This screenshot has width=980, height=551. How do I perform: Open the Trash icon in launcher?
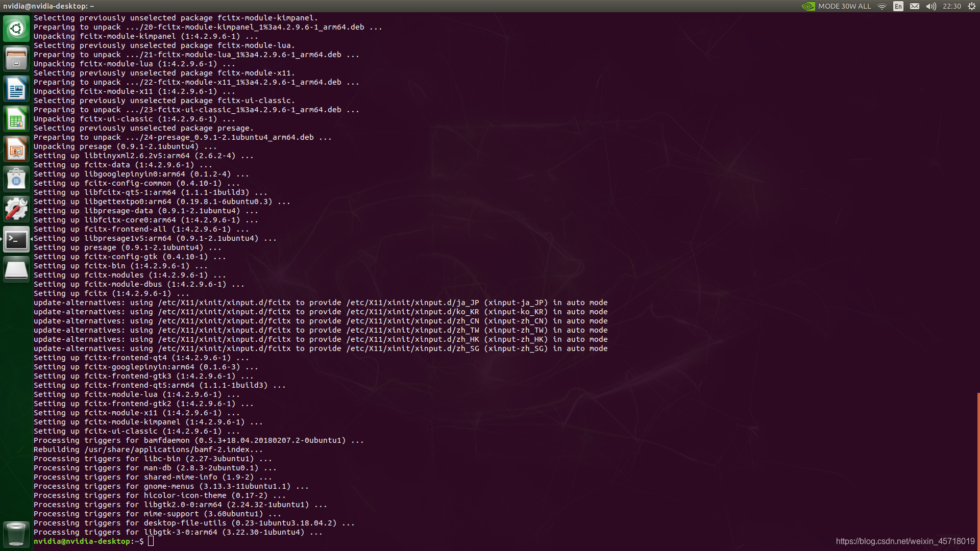point(16,534)
